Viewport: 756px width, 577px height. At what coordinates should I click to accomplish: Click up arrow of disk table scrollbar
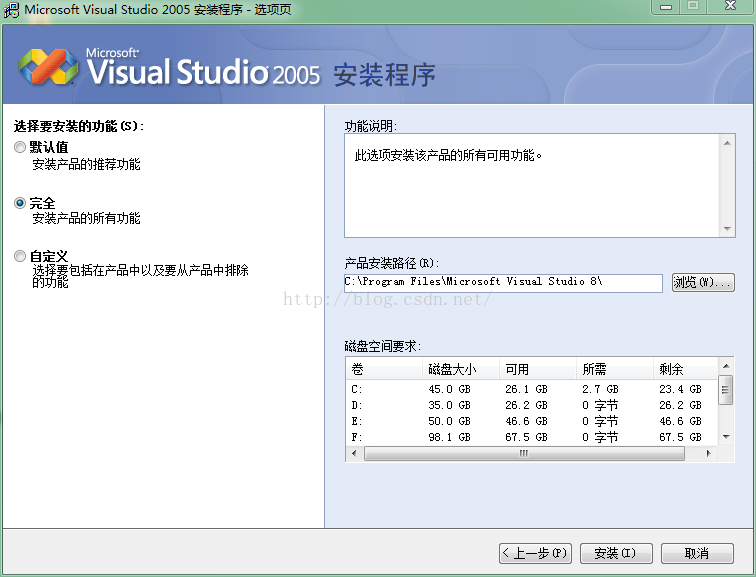pyautogui.click(x=726, y=366)
